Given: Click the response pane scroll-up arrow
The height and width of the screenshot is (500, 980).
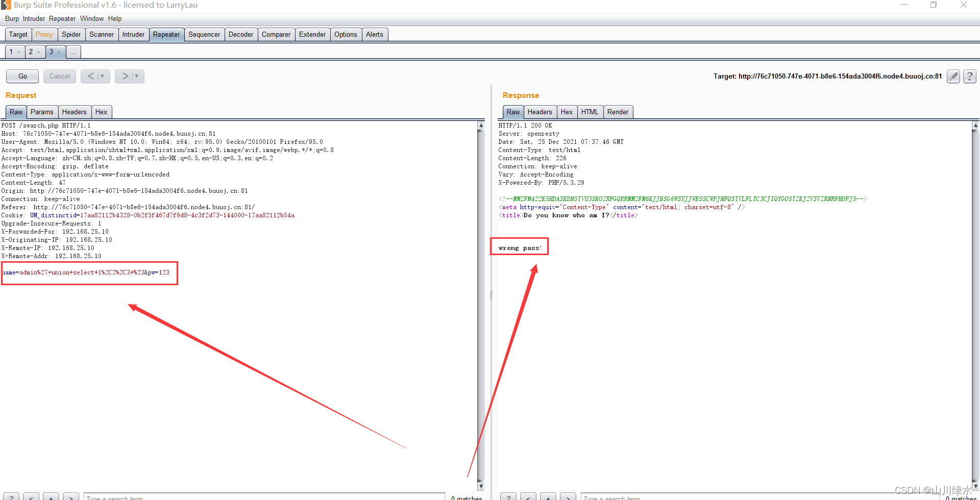Looking at the screenshot, I should [975, 125].
